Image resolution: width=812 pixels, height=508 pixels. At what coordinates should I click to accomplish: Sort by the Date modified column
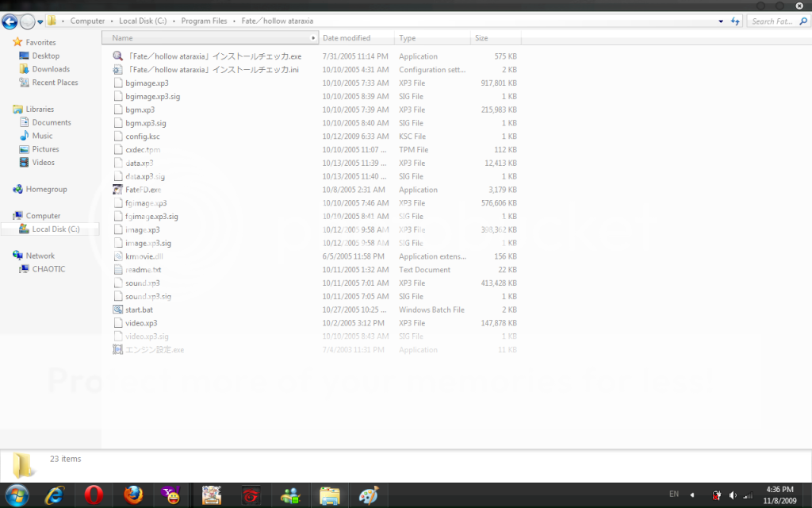pyautogui.click(x=356, y=38)
